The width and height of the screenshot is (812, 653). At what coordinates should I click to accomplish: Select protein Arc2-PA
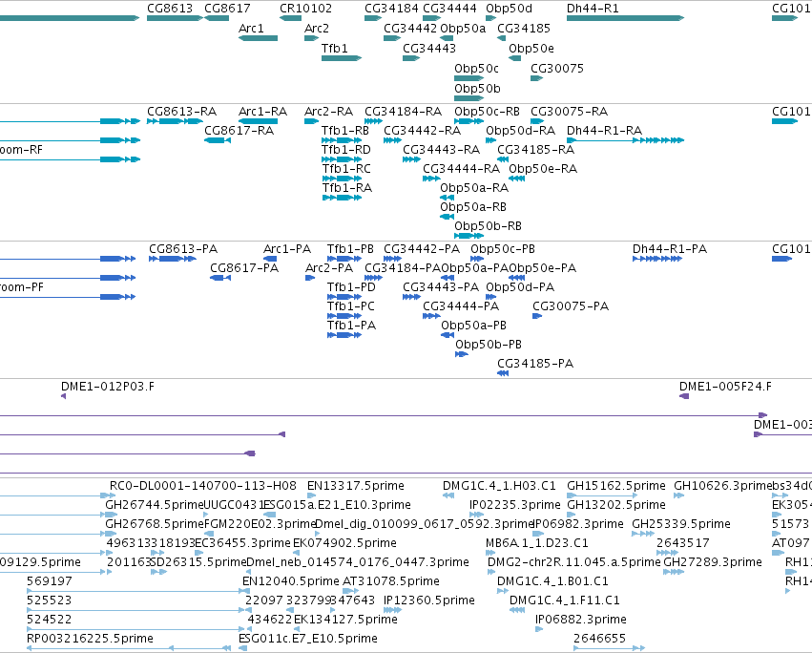pos(329,268)
